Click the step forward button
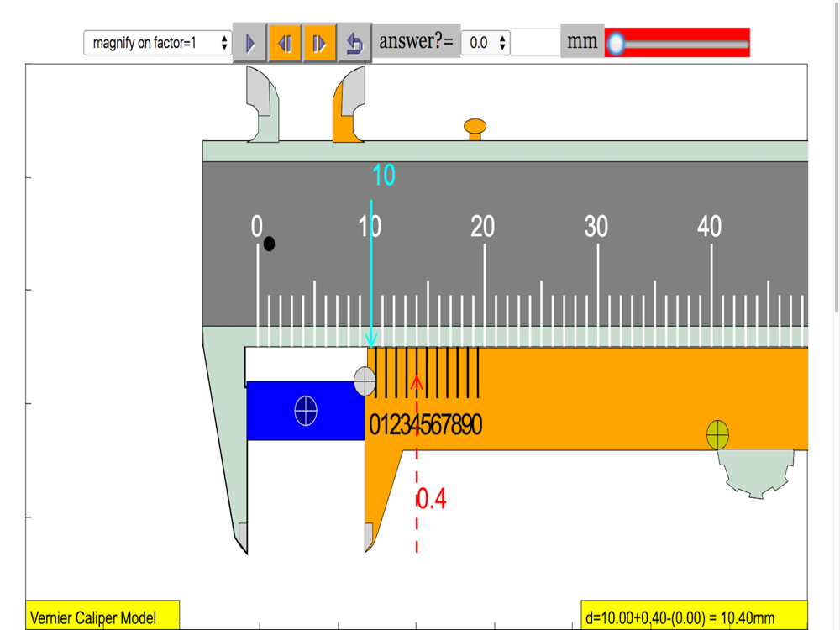840x630 pixels. coord(319,43)
